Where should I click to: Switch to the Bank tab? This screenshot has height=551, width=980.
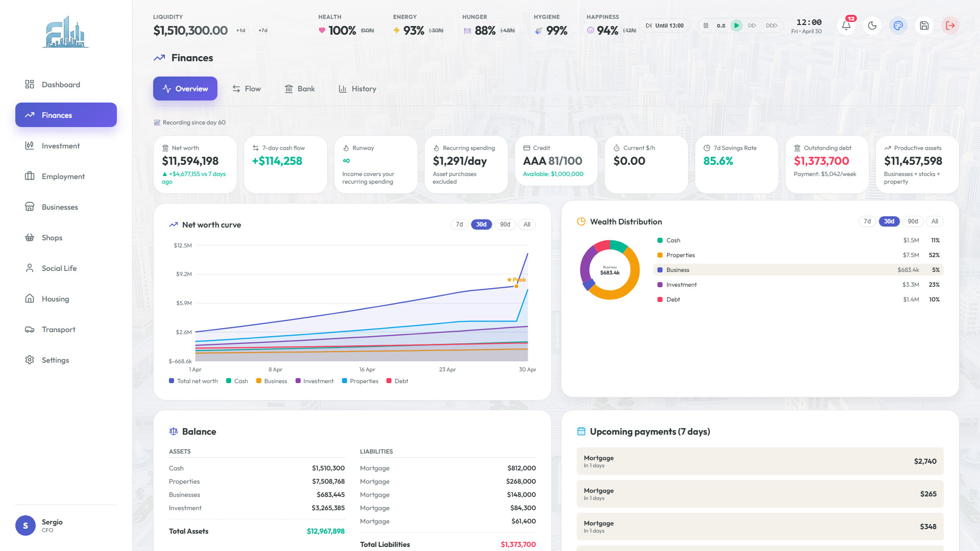pyautogui.click(x=300, y=89)
